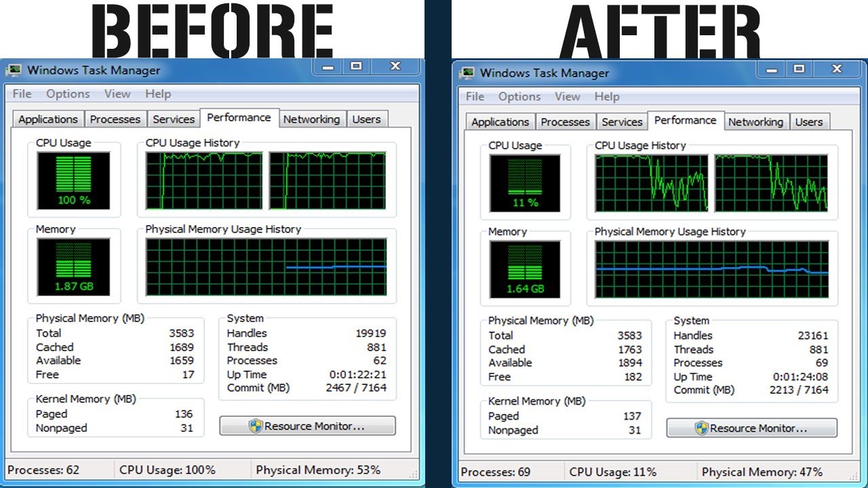Click "CPU Usage: 11%" in the status bar
The image size is (868, 488).
613,472
